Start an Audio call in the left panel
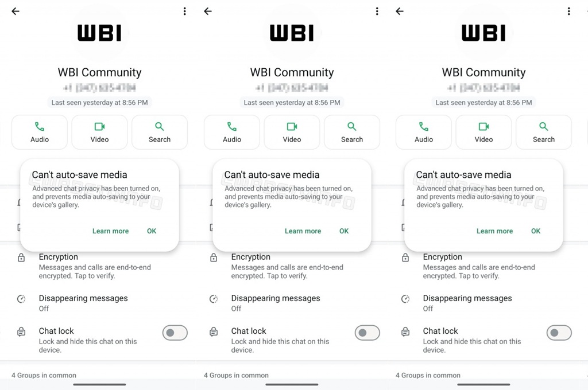This screenshot has width=588, height=390. pos(40,132)
